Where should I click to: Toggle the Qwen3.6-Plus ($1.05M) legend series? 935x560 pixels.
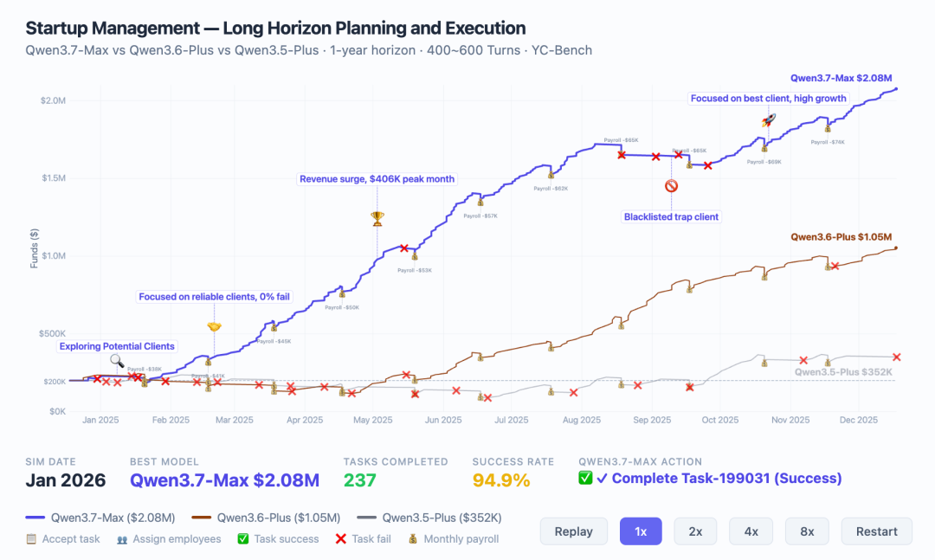pyautogui.click(x=266, y=518)
